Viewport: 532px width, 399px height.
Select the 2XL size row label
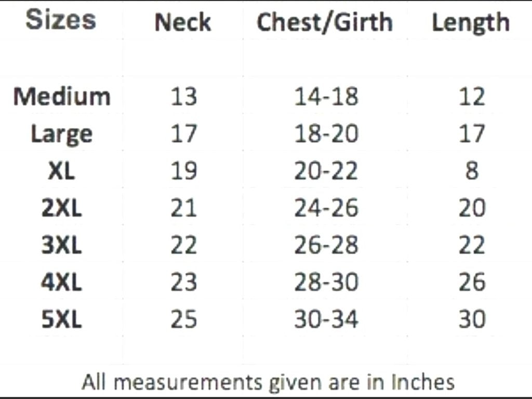(x=62, y=208)
